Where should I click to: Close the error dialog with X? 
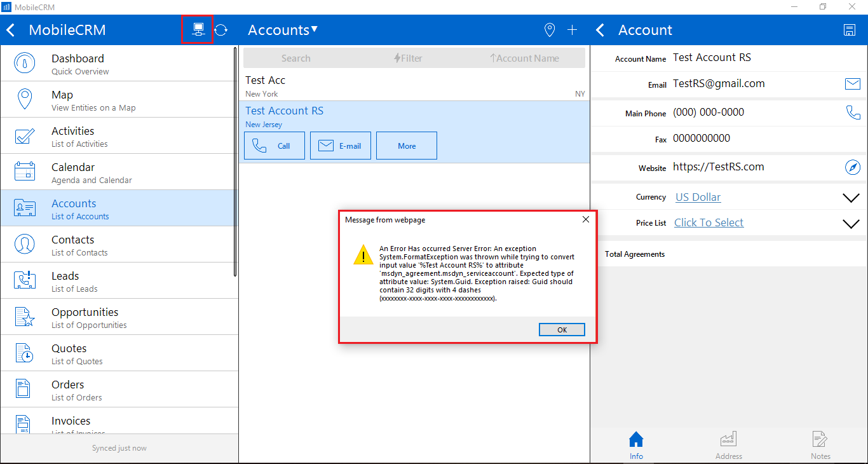[585, 219]
